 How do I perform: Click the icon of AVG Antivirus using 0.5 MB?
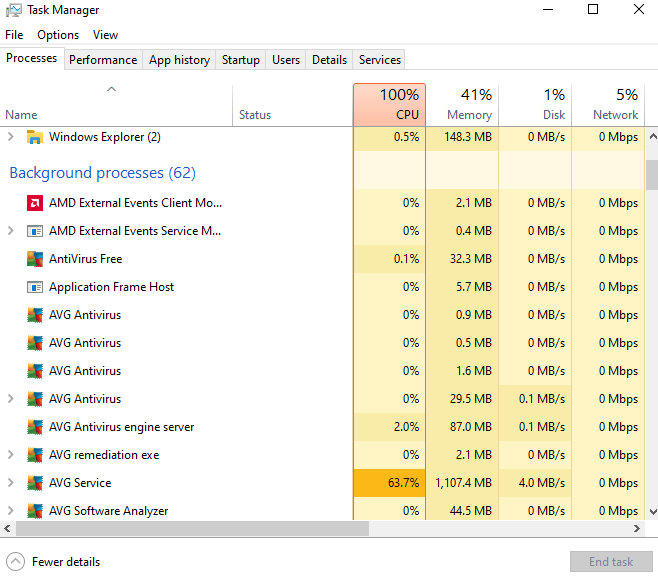click(x=35, y=343)
